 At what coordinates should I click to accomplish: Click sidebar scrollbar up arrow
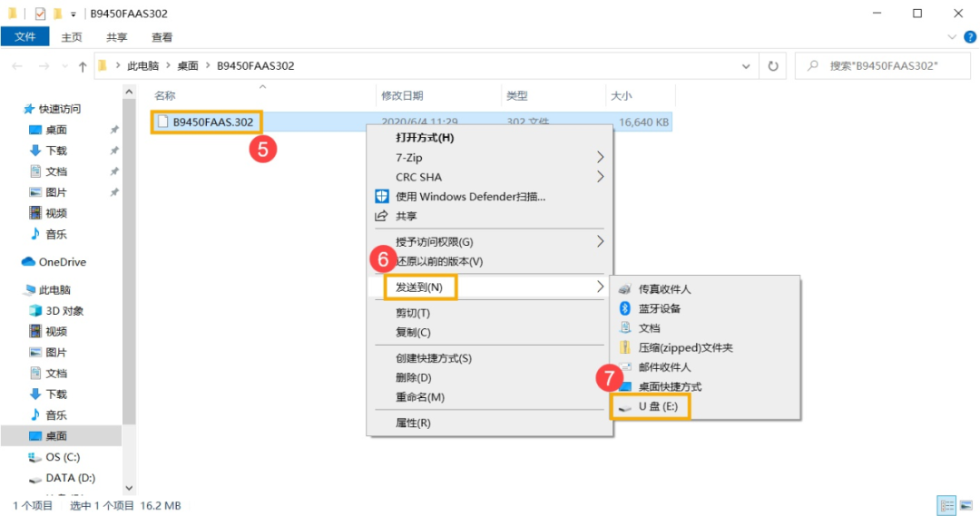(129, 92)
